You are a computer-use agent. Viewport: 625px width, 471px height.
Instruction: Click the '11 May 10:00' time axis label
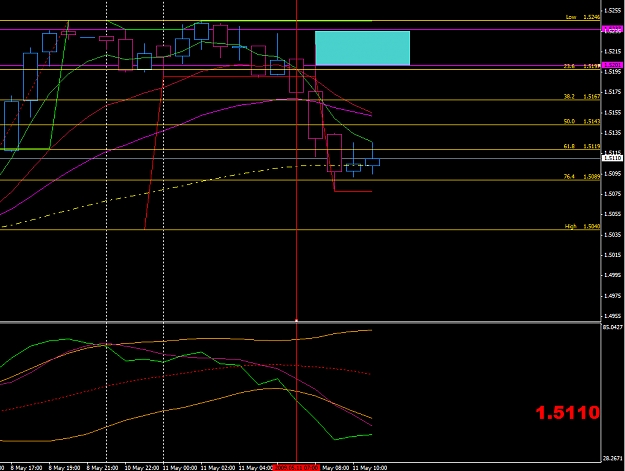tap(369, 468)
